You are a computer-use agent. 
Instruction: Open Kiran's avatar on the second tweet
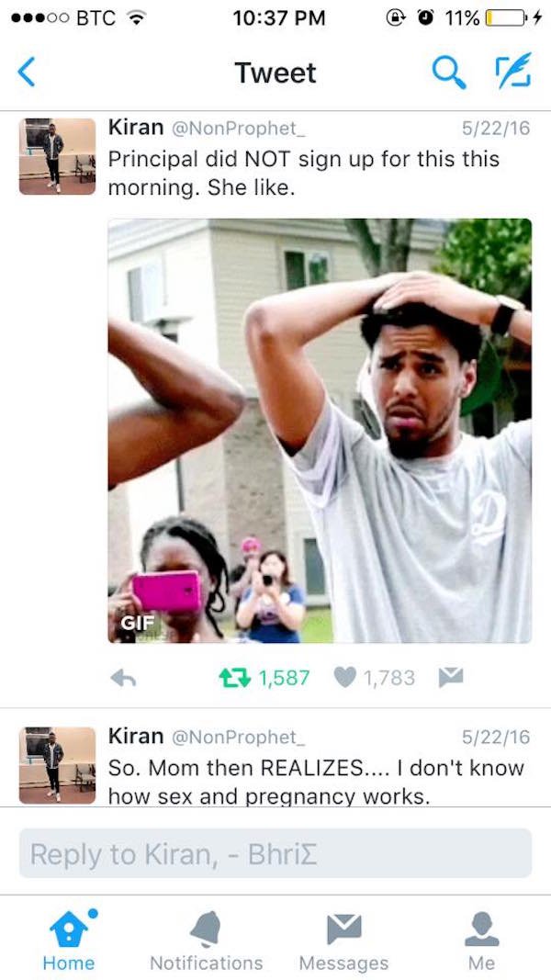coord(58,766)
